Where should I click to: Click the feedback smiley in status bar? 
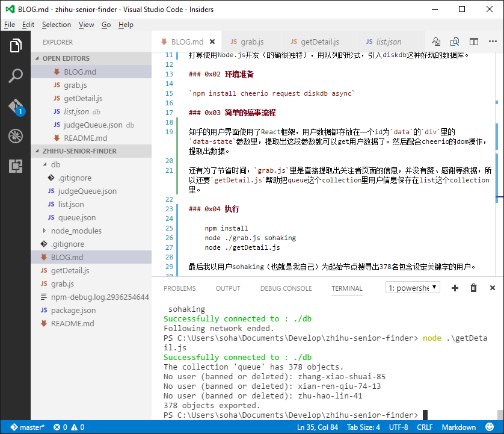[490, 427]
